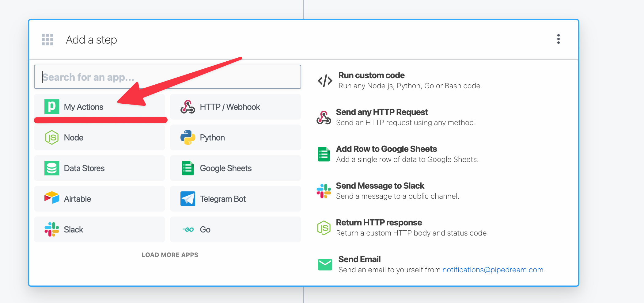
Task: Click description Run any Node.js, Python, Go or Bash code
Action: coord(410,86)
